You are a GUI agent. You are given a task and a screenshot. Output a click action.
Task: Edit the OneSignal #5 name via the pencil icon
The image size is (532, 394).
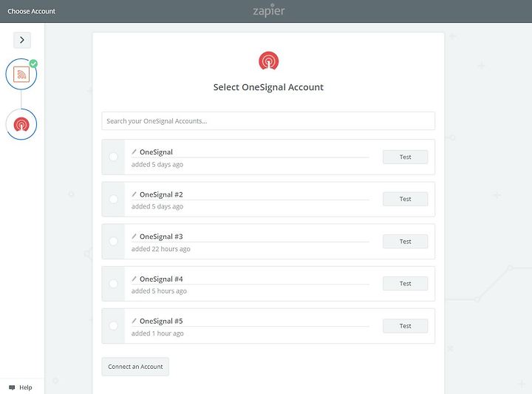[x=134, y=321]
